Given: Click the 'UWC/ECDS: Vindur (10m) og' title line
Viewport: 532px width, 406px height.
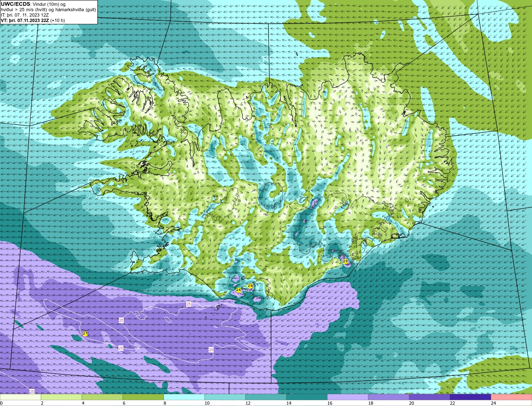Looking at the screenshot, I should coord(33,4).
